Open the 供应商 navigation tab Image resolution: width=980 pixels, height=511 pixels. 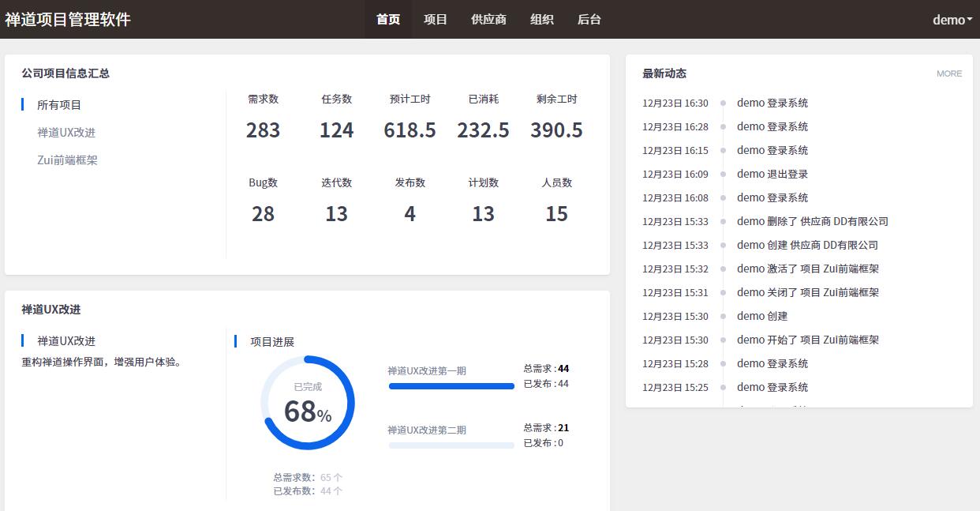coord(488,20)
